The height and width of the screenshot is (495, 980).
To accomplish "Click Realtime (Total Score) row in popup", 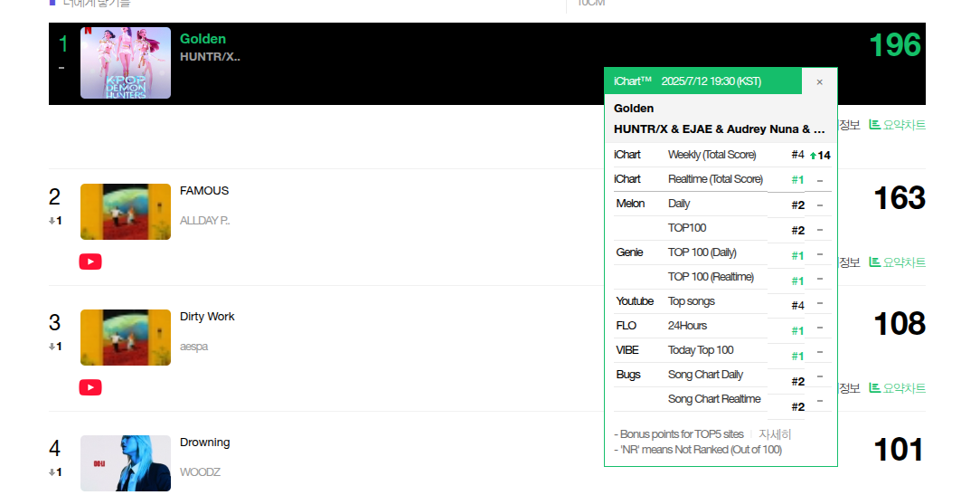I will point(722,179).
